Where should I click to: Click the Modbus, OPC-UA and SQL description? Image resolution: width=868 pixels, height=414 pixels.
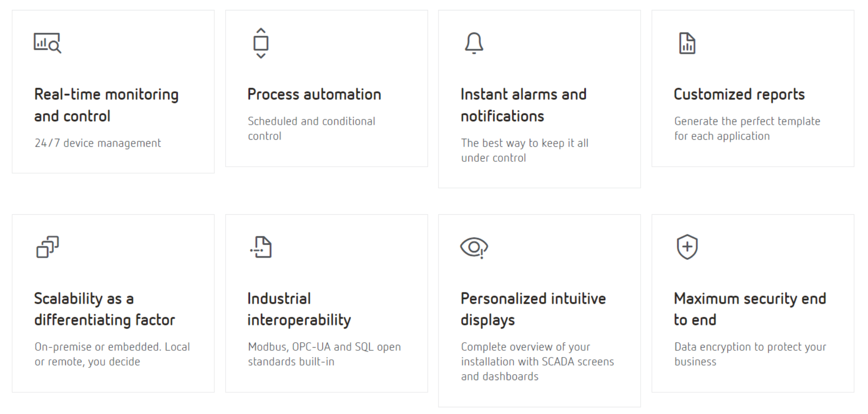click(324, 354)
